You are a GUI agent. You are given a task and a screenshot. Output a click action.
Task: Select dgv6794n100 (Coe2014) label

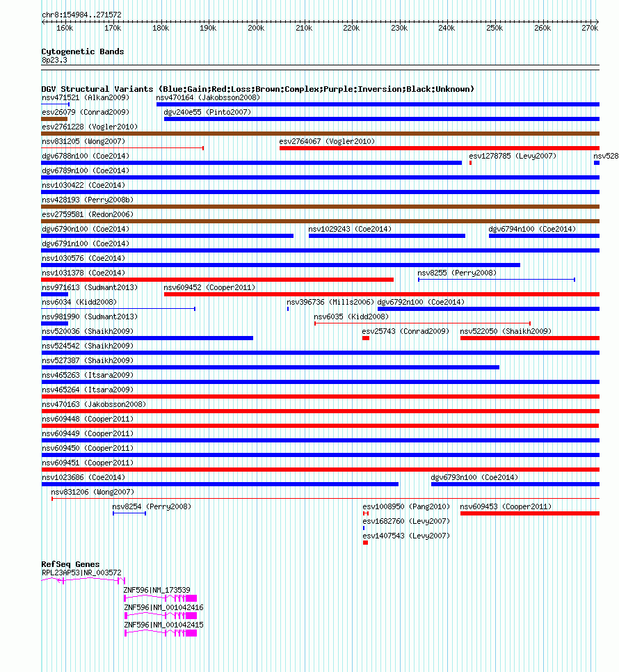click(x=532, y=229)
